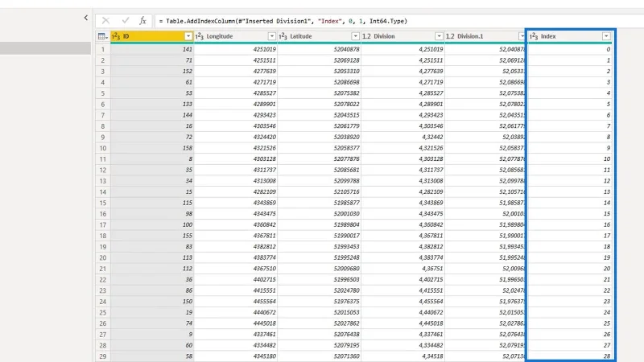Open the Division.1 column filter dropdown
Image resolution: width=644 pixels, height=362 pixels.
tap(522, 36)
